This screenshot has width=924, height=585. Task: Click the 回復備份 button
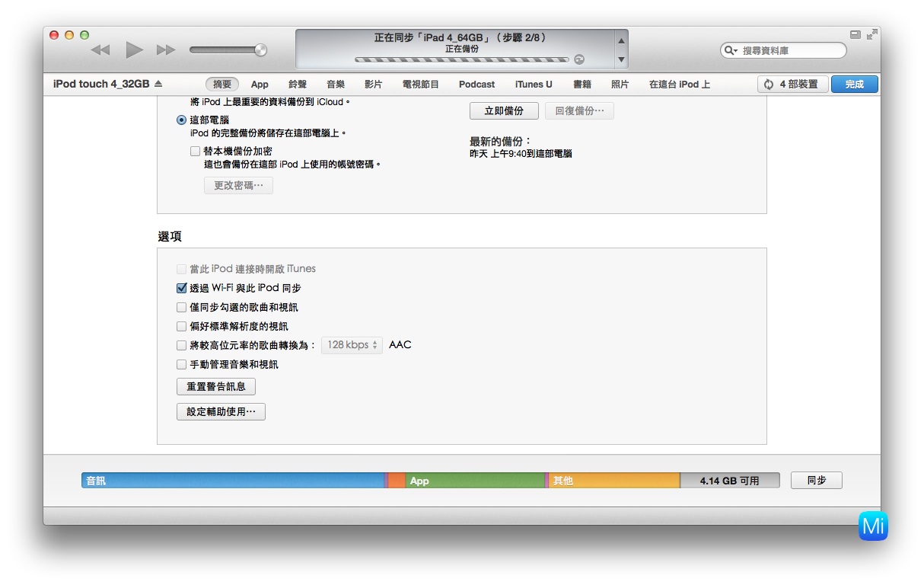(x=579, y=110)
